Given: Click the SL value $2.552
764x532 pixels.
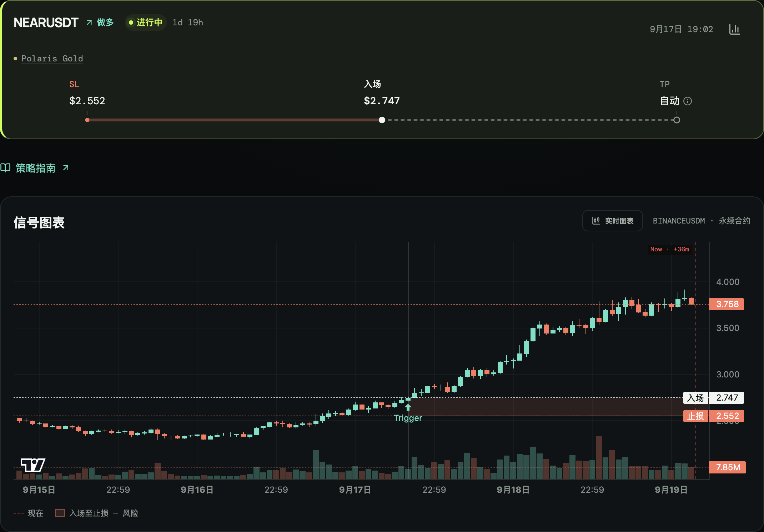Looking at the screenshot, I should click(x=87, y=101).
